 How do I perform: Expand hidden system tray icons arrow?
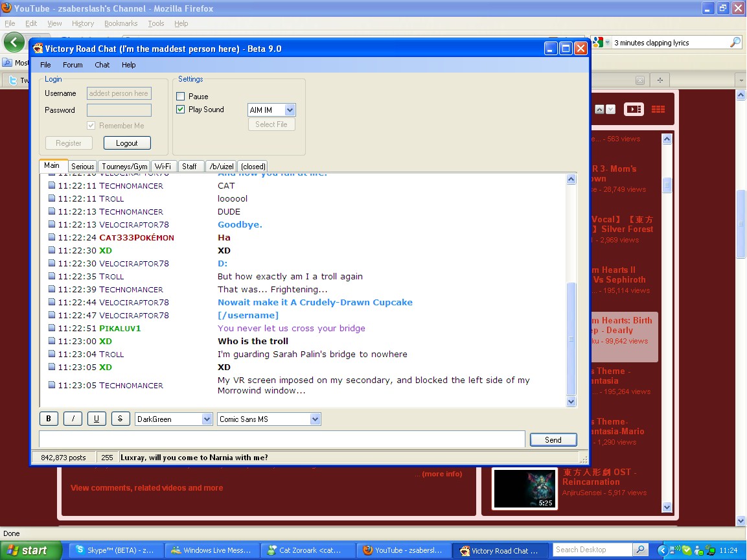tap(662, 550)
